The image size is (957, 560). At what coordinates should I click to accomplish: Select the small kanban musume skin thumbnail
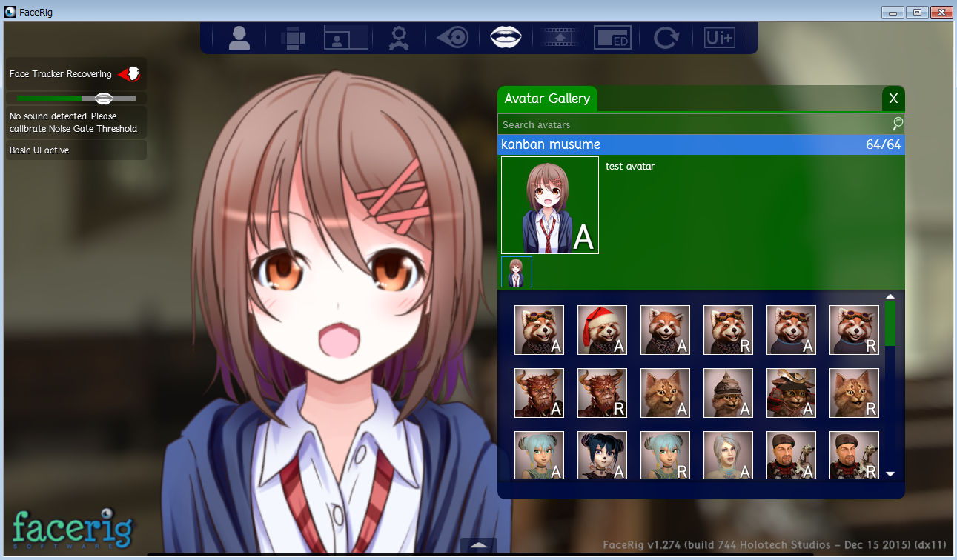point(517,272)
